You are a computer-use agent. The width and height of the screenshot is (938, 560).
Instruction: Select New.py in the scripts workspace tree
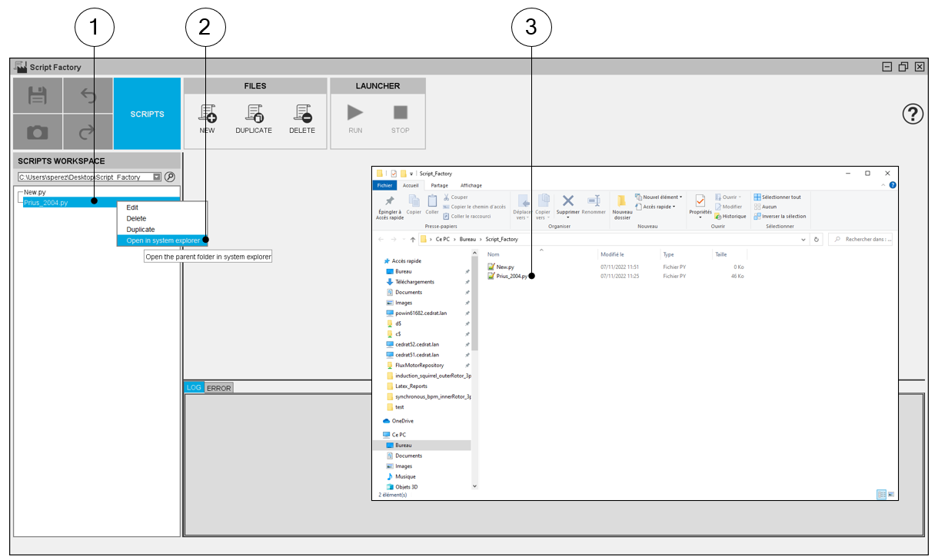tap(35, 192)
